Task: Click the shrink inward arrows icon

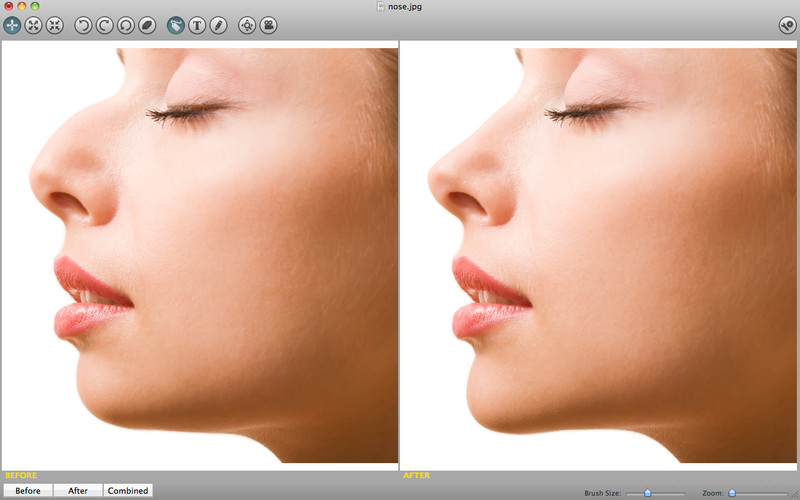Action: coord(54,26)
